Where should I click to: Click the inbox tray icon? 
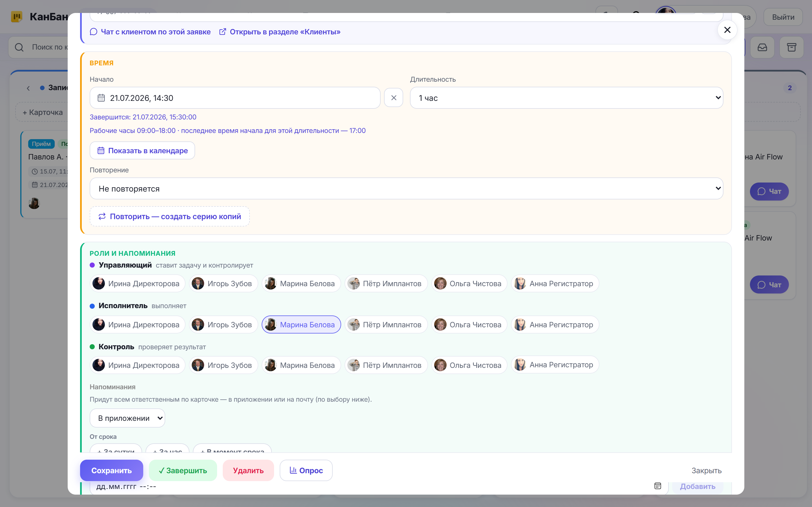[x=762, y=47]
